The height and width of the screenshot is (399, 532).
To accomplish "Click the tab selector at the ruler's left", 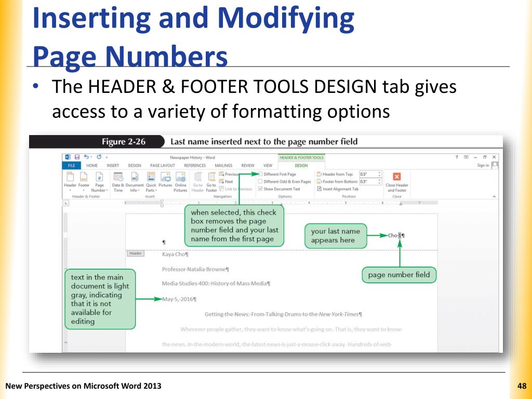I will [x=66, y=203].
